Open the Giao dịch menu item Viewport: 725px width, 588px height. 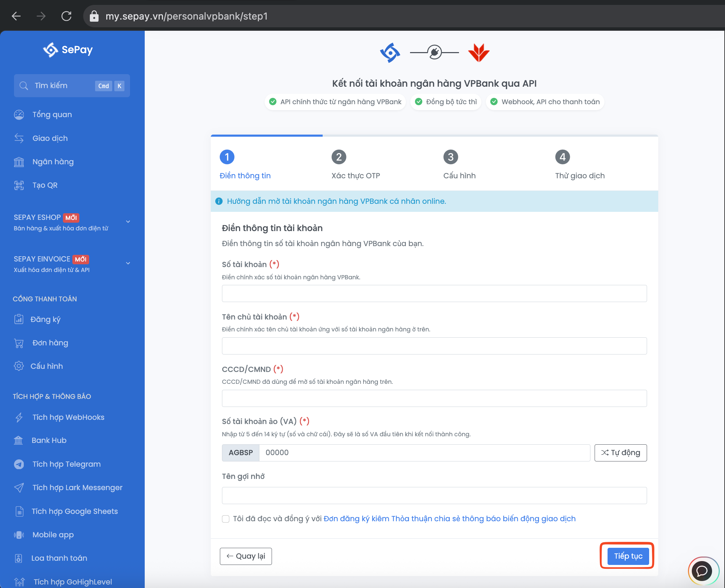click(50, 138)
